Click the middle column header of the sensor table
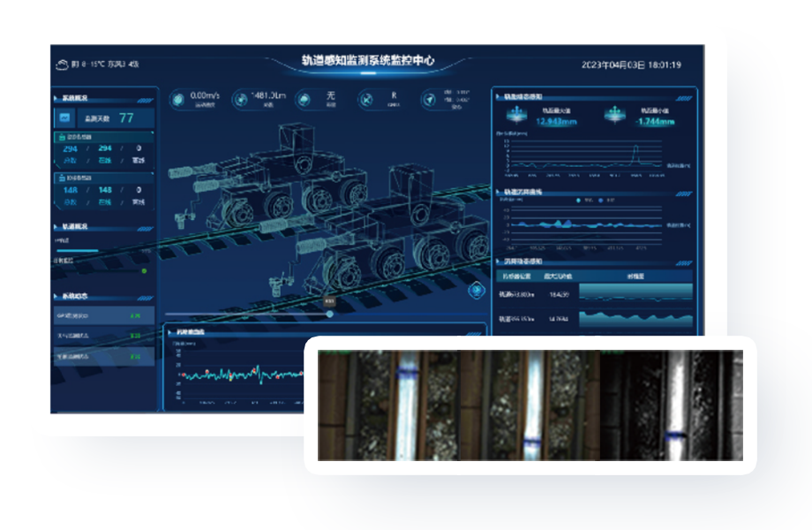Screen dimensions: 812x530 (558, 276)
